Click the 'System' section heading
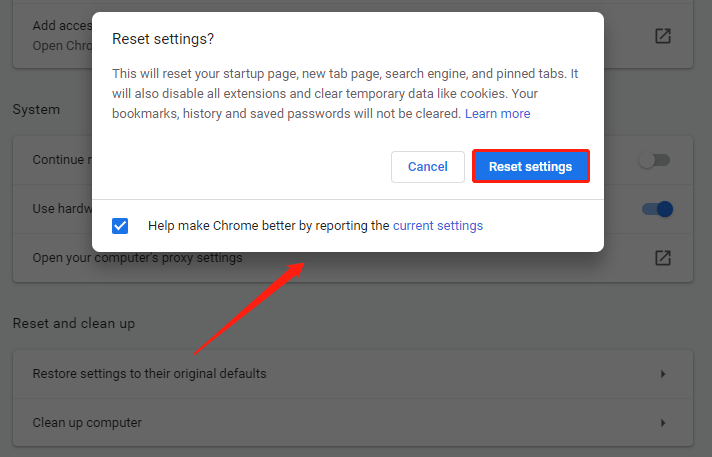 point(36,109)
